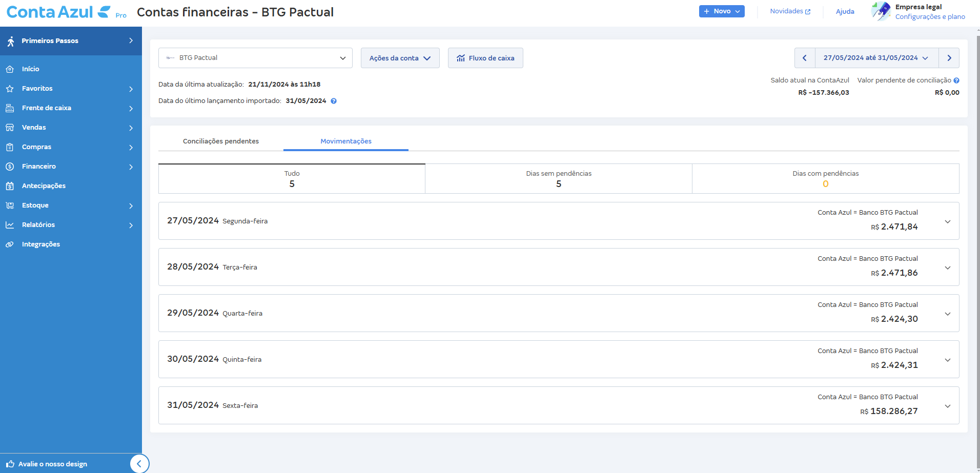Click the Relatórios chart icon

point(10,225)
